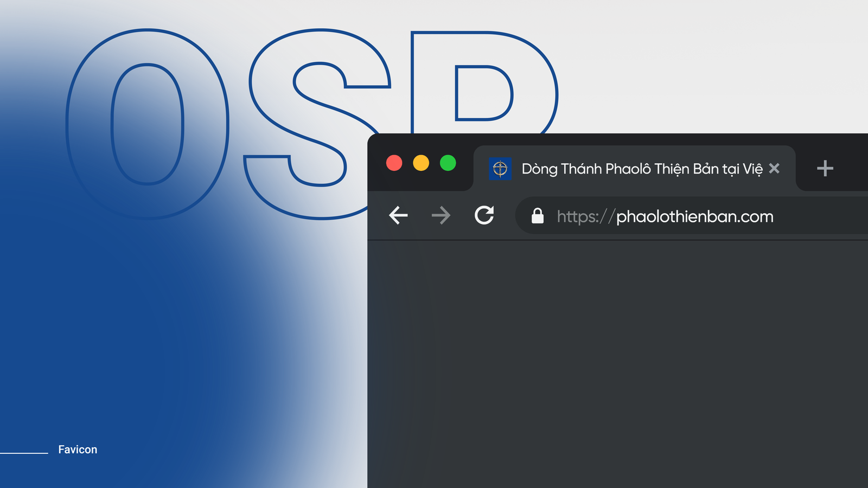Click the blue favicon in the tab
This screenshot has width=868, height=488.
point(500,169)
